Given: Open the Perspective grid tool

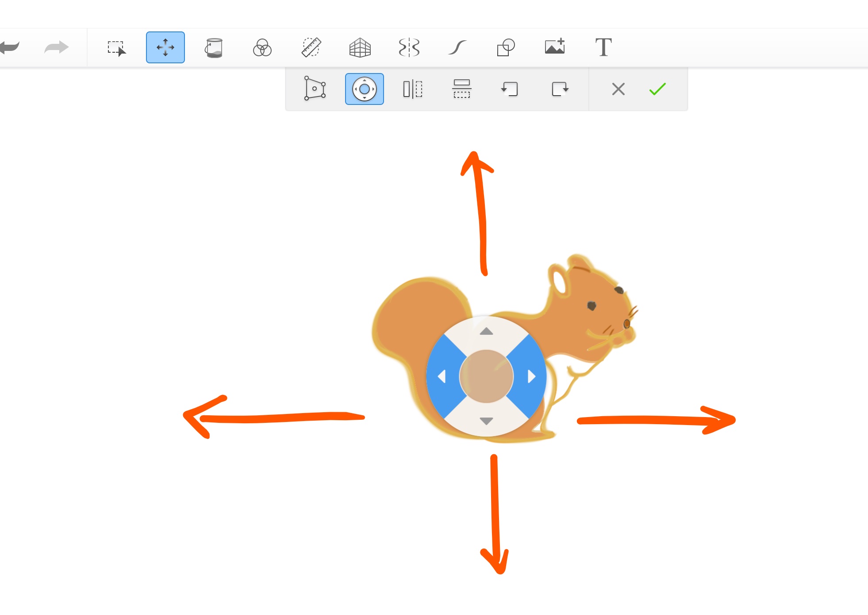Looking at the screenshot, I should coord(360,48).
